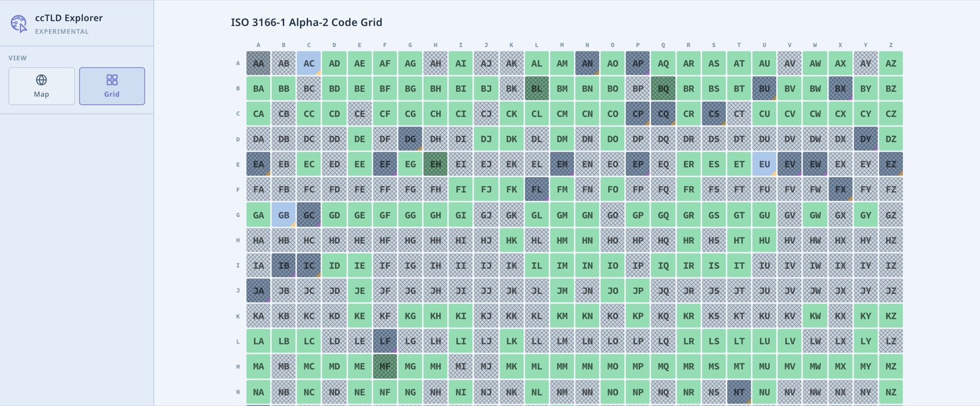This screenshot has height=406, width=980.
Task: Switch to the Map view
Action: click(x=42, y=86)
